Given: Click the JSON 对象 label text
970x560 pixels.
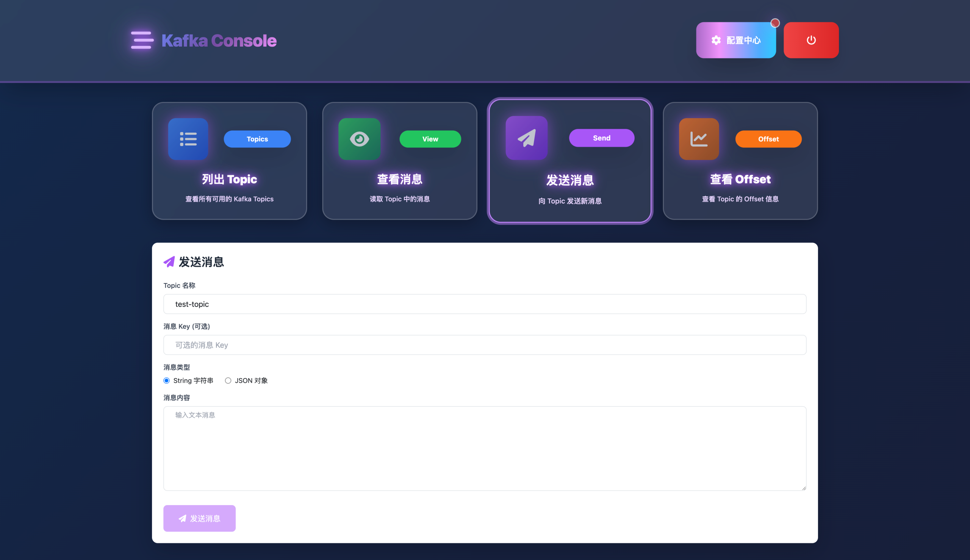Looking at the screenshot, I should point(251,380).
